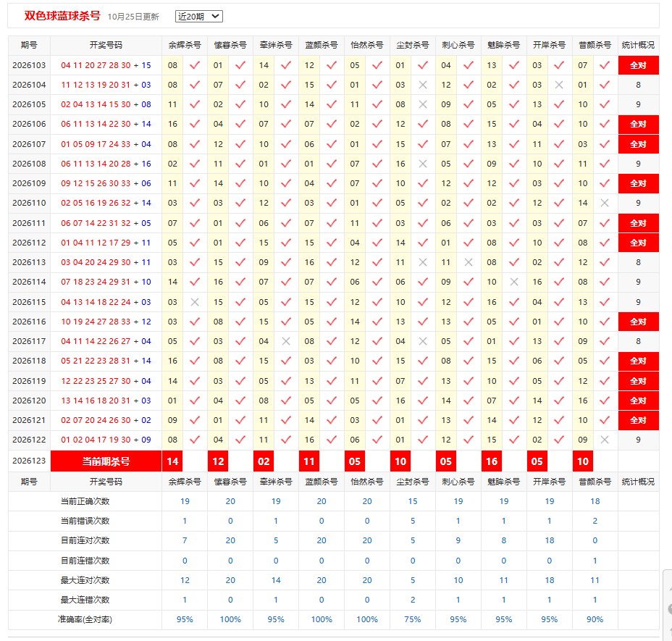
Task: Click the 75% accuracy value for 尘封杀号
Action: pyautogui.click(x=413, y=619)
